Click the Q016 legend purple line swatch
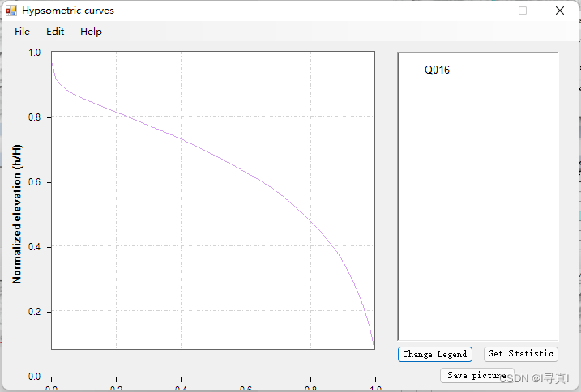 [x=411, y=70]
